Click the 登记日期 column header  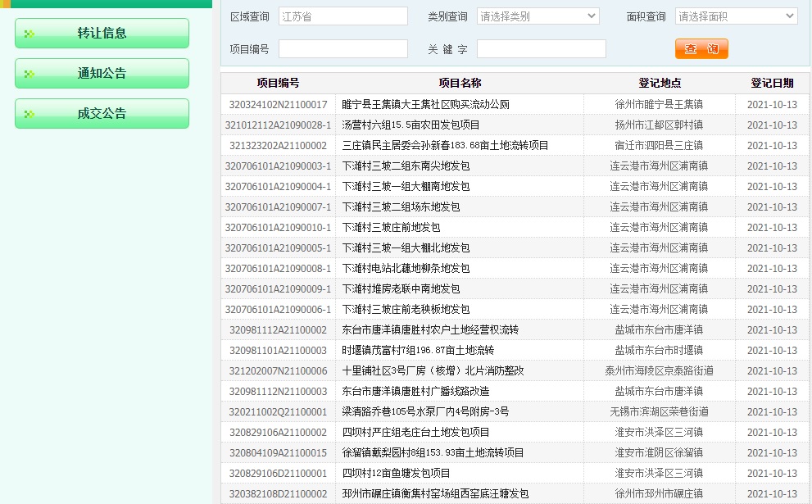click(771, 84)
